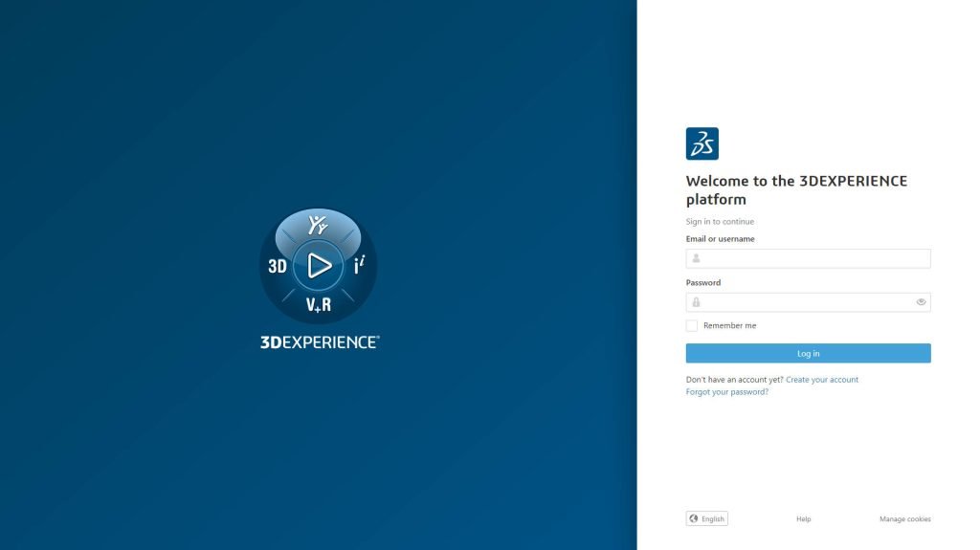
Task: Select the information quadrant of the compass
Action: pos(359,265)
